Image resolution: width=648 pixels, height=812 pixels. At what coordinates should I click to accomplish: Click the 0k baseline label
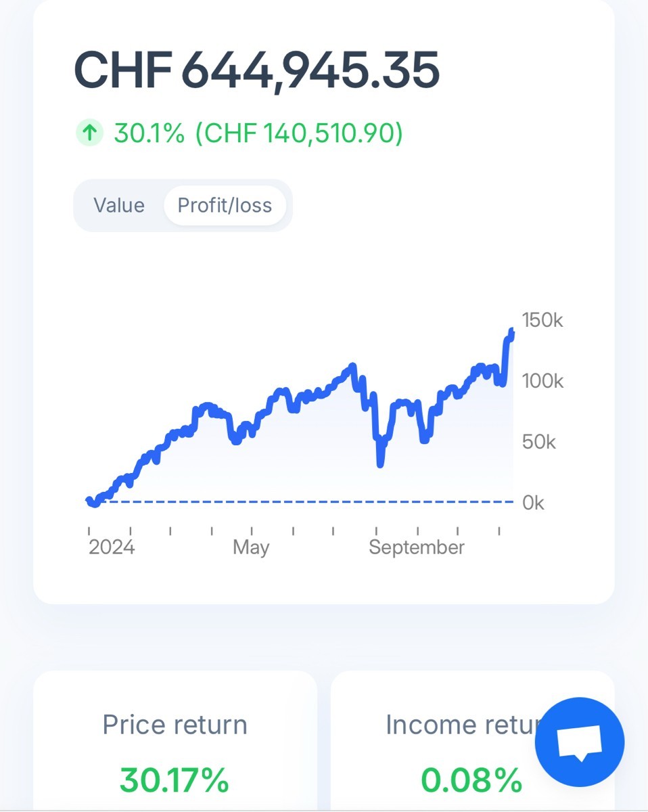coord(533,503)
